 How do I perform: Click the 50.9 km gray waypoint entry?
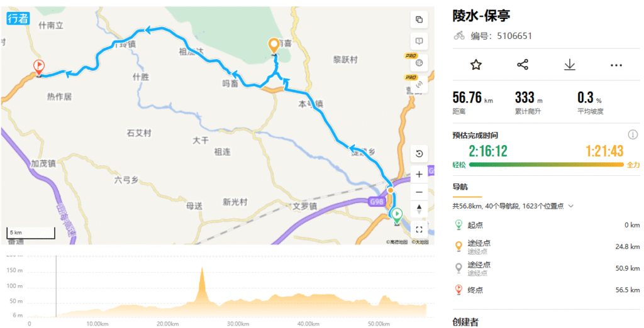546,268
